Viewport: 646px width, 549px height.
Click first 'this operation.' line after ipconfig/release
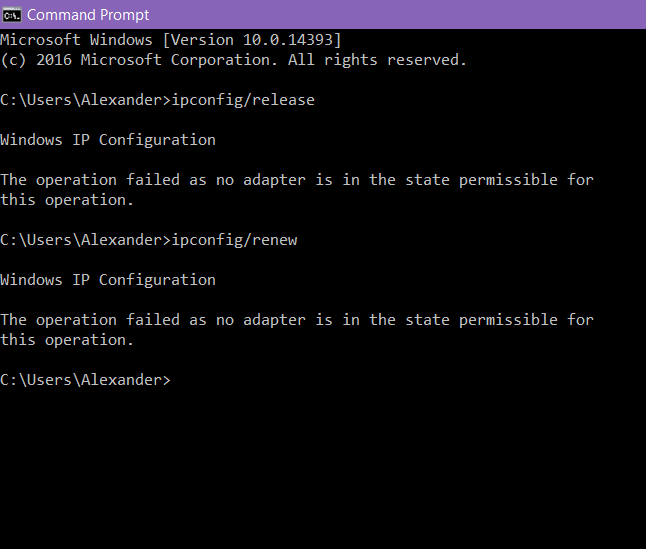coord(67,200)
